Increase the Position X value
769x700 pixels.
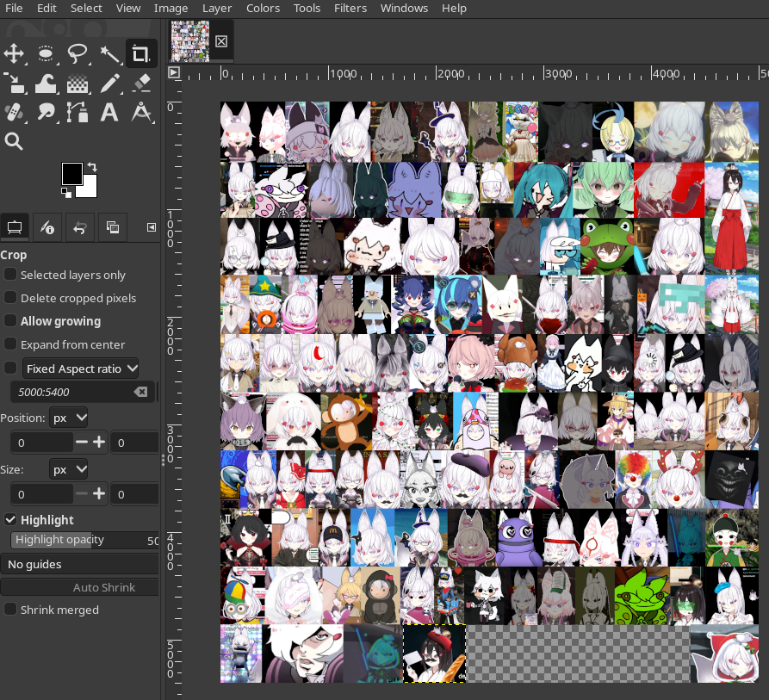[99, 443]
